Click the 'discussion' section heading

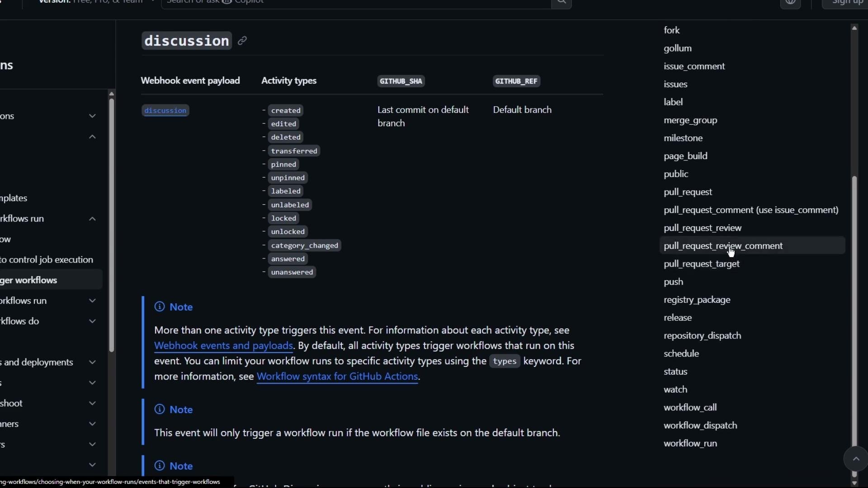(x=187, y=41)
